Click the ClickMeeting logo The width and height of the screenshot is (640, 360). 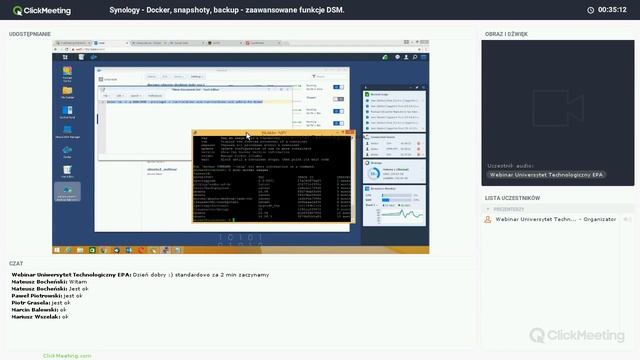(x=42, y=10)
